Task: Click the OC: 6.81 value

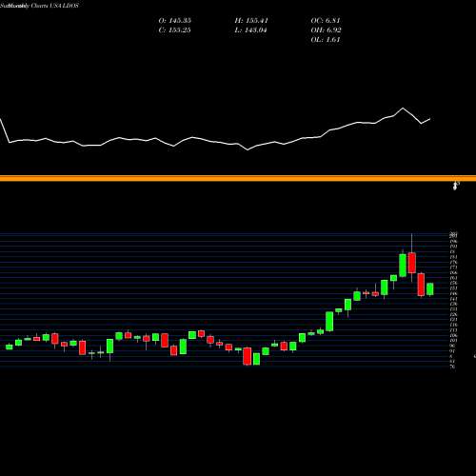Action: coord(326,21)
